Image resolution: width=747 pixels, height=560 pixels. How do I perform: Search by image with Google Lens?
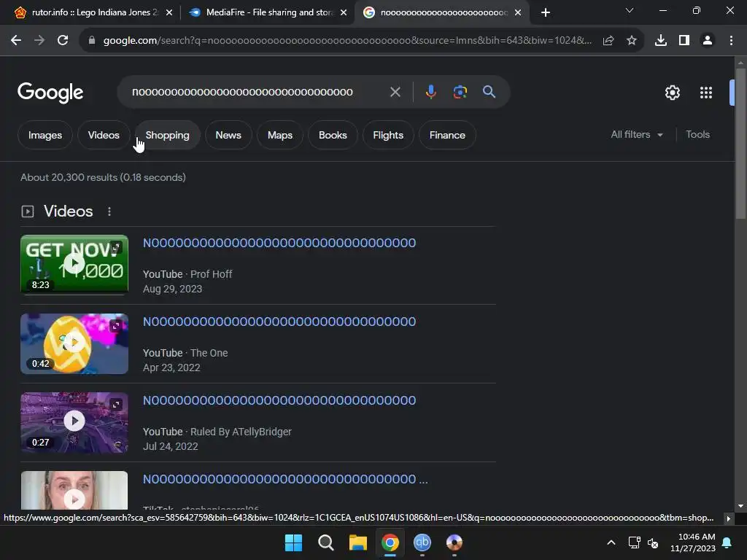[460, 92]
